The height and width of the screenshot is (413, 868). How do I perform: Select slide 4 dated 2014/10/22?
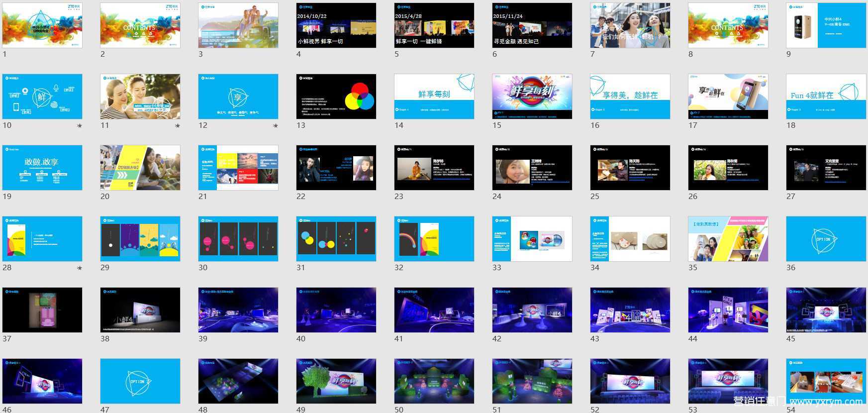[336, 25]
